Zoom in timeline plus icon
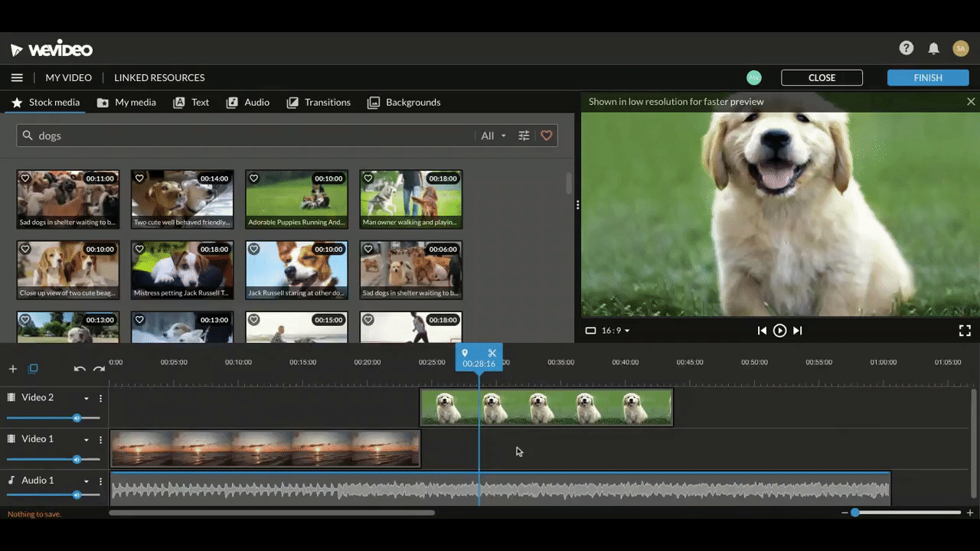Viewport: 980px width, 551px height. click(970, 513)
